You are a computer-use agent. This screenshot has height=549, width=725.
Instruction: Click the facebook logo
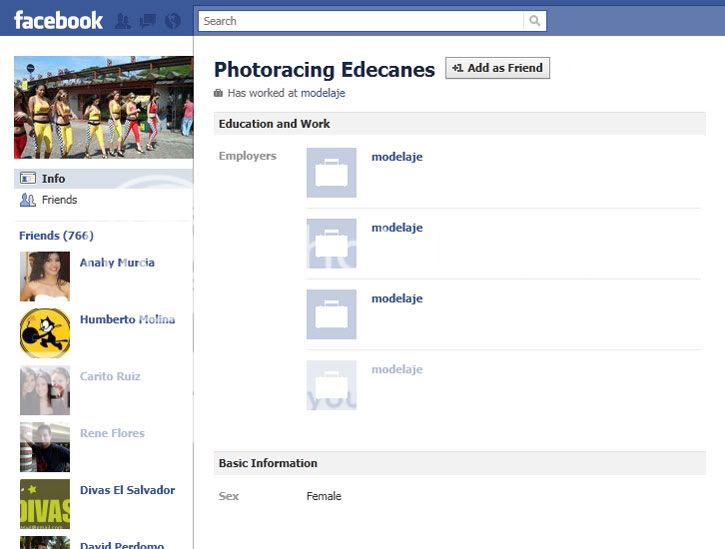click(58, 21)
